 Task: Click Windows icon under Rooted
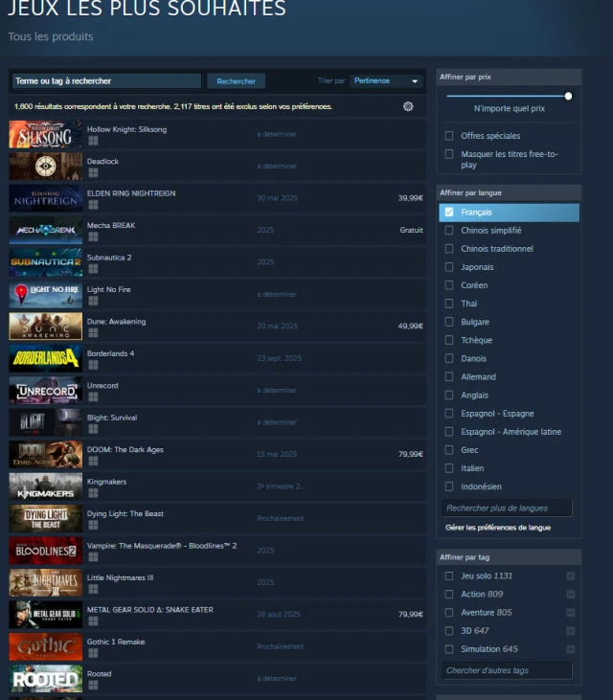point(93,686)
